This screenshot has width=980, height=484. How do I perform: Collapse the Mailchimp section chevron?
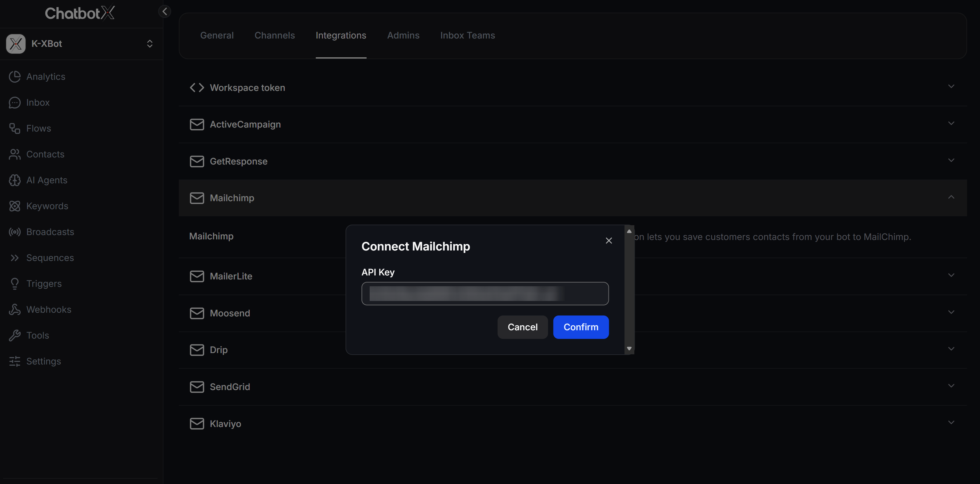pos(951,197)
